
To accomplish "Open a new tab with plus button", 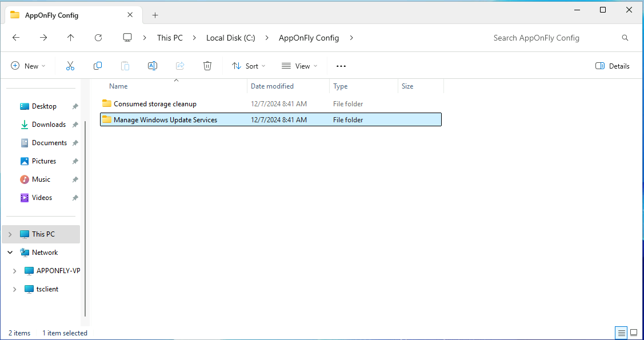I will tap(155, 15).
